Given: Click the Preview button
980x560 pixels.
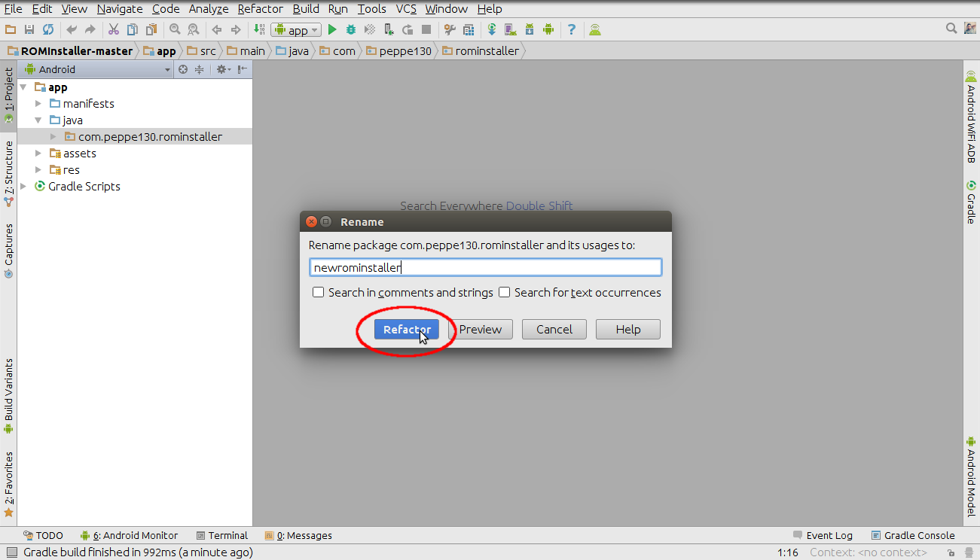Looking at the screenshot, I should point(481,329).
